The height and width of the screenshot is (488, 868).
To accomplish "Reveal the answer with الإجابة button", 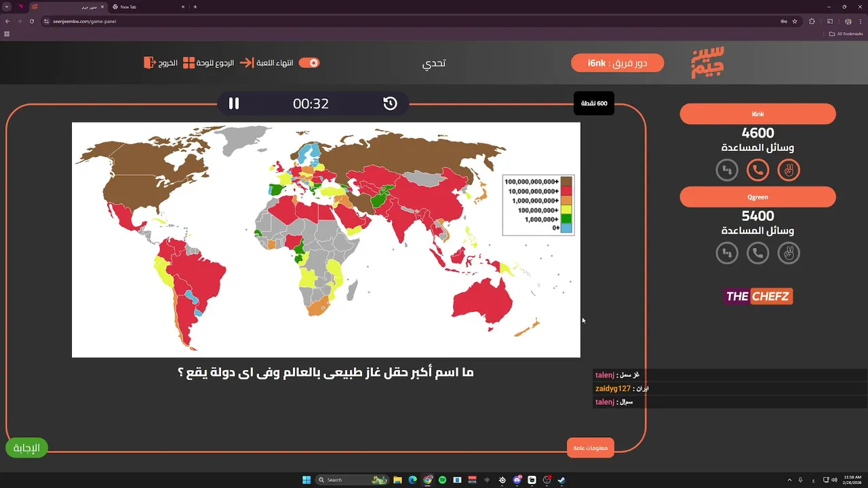I will click(x=27, y=447).
